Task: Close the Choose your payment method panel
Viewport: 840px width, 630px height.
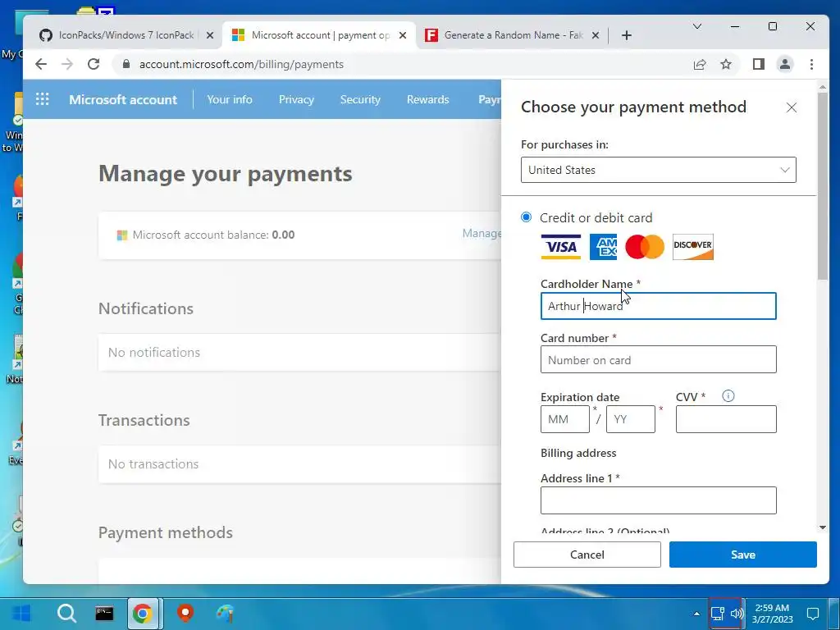Action: coord(792,107)
